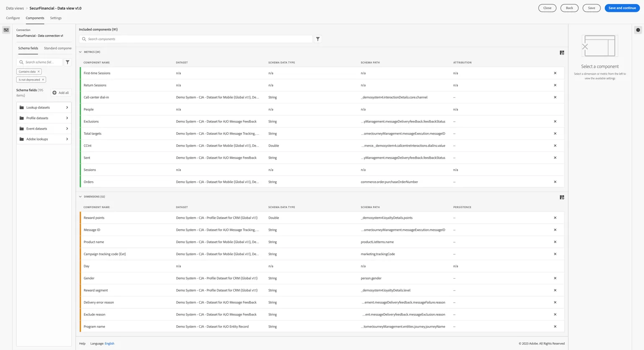Remove the Orders metric
The height and width of the screenshot is (350, 644).
pos(555,182)
